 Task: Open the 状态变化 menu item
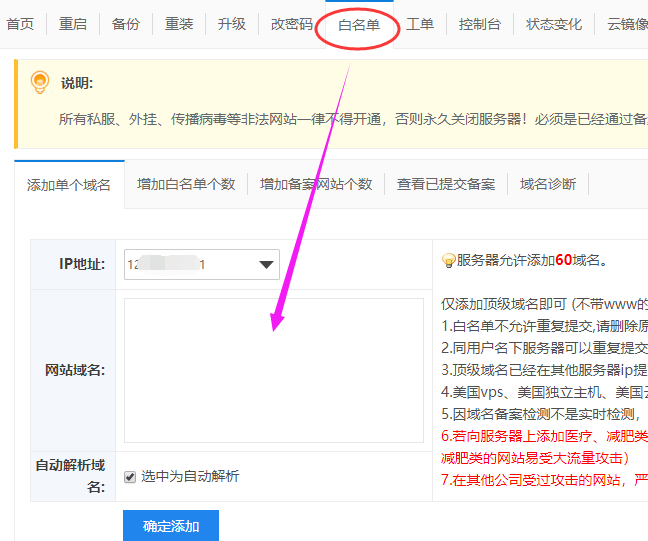554,24
